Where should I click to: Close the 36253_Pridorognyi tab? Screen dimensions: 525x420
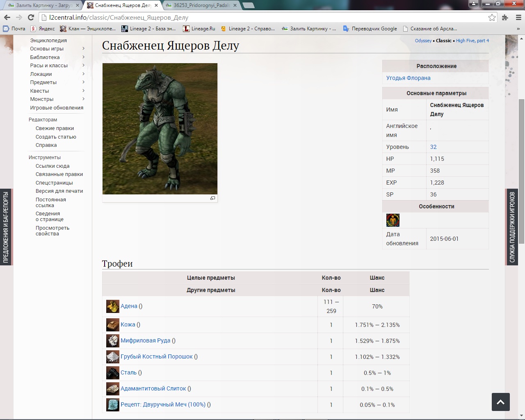click(x=235, y=5)
